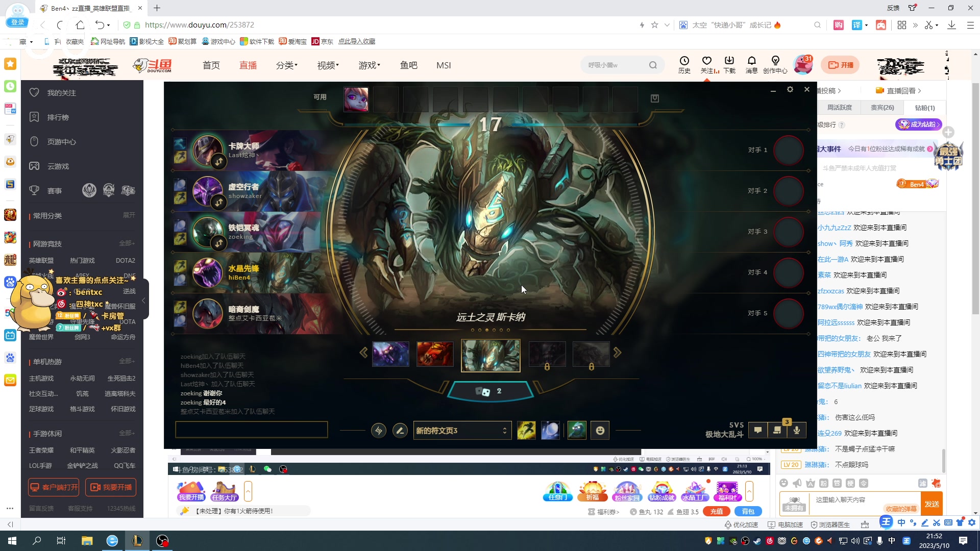Click the Mark snowball summoner spell icon
Image resolution: width=980 pixels, height=551 pixels.
coord(550,431)
